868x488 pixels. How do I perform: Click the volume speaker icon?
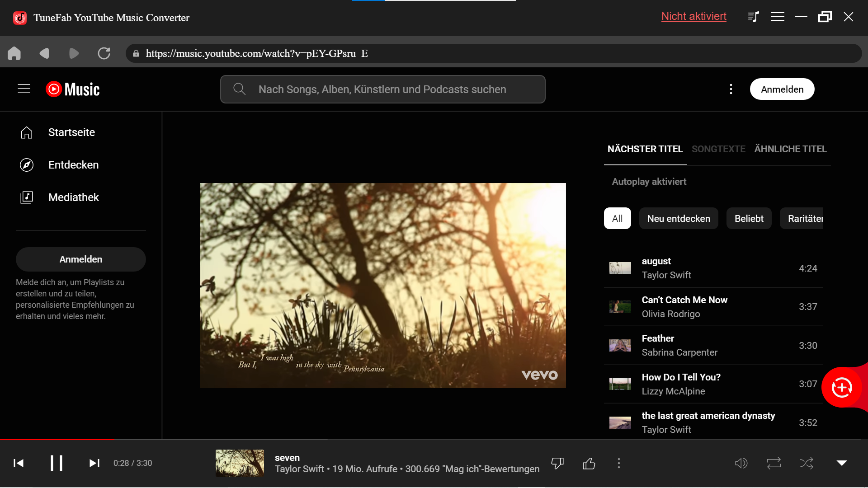741,463
